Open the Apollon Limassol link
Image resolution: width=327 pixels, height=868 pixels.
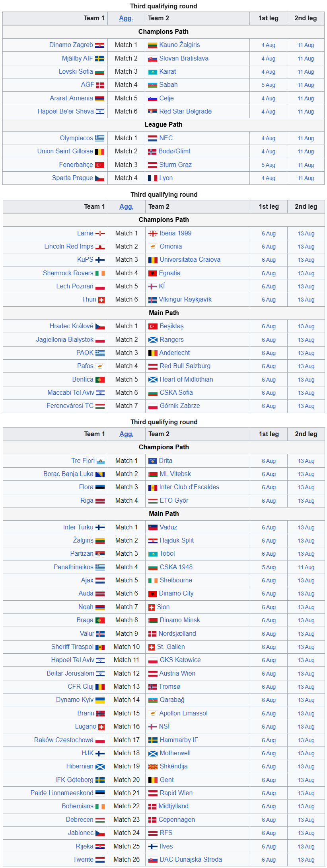click(183, 713)
